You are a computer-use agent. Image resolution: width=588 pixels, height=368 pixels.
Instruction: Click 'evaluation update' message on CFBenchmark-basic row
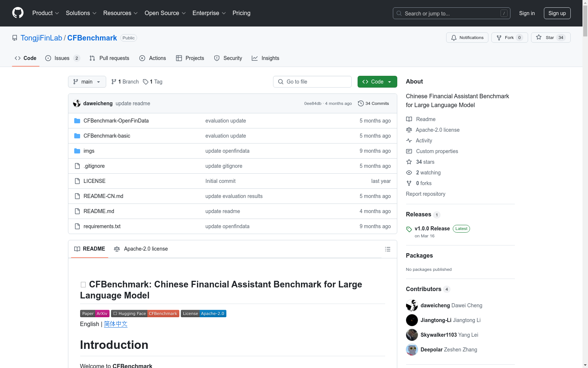click(x=226, y=136)
